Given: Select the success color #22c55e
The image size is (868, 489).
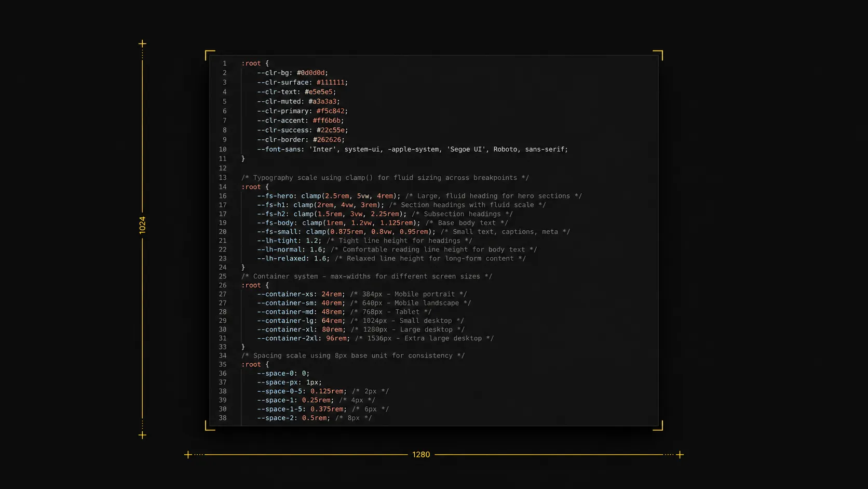Looking at the screenshot, I should tap(330, 130).
